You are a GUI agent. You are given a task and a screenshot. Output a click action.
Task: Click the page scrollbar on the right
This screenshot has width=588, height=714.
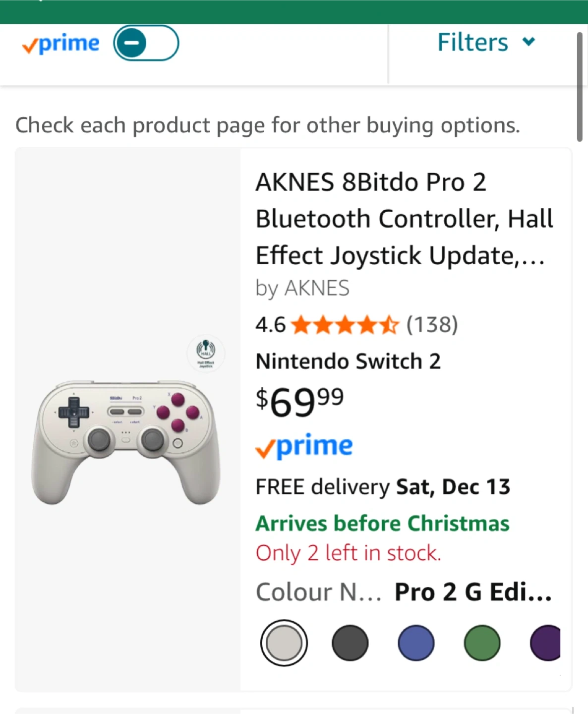(x=579, y=87)
